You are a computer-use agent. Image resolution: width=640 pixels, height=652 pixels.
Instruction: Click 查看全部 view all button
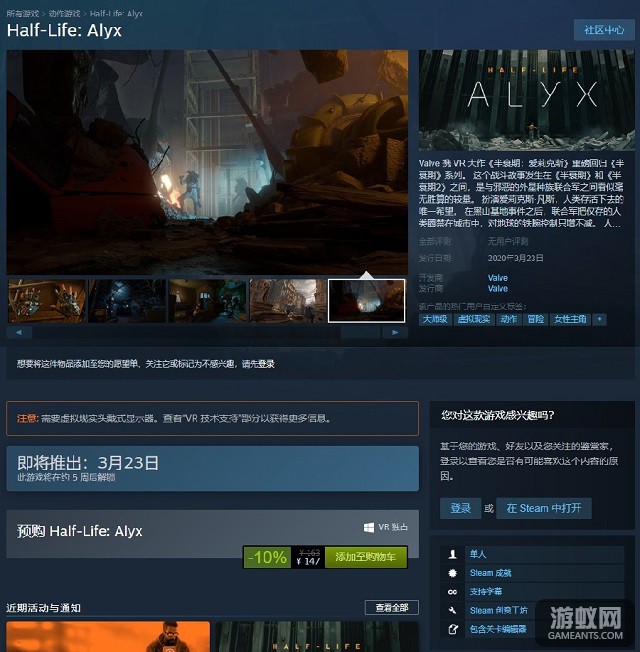tap(392, 608)
